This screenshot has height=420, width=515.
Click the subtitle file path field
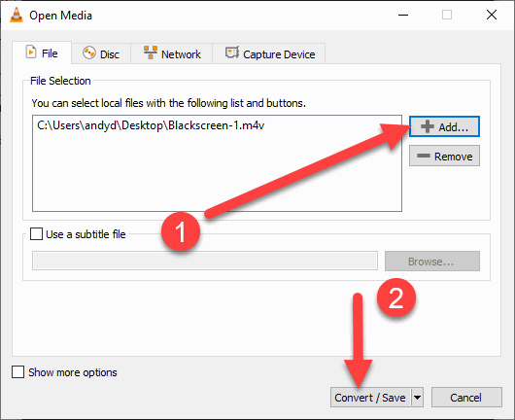[x=205, y=261]
